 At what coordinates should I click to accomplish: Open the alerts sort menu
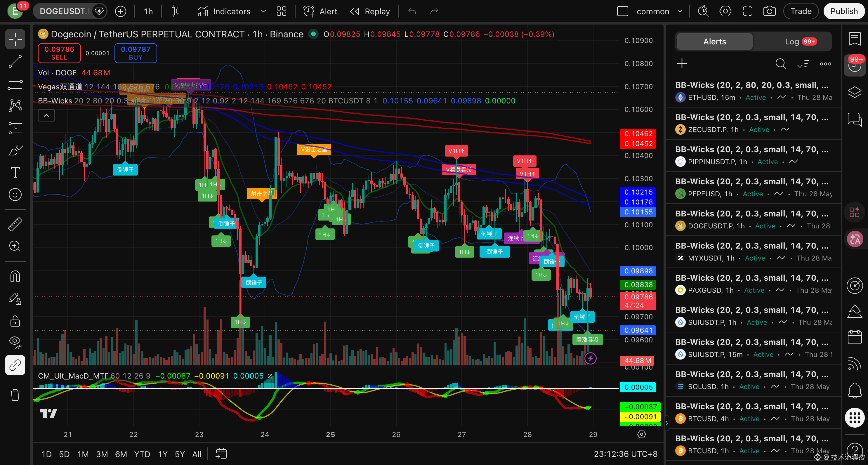[x=803, y=63]
